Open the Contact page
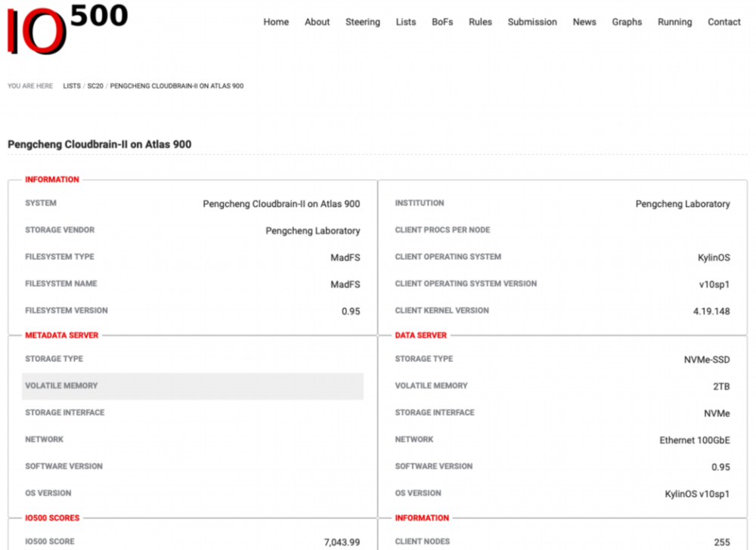Viewport: 756px width, 550px height. (723, 22)
